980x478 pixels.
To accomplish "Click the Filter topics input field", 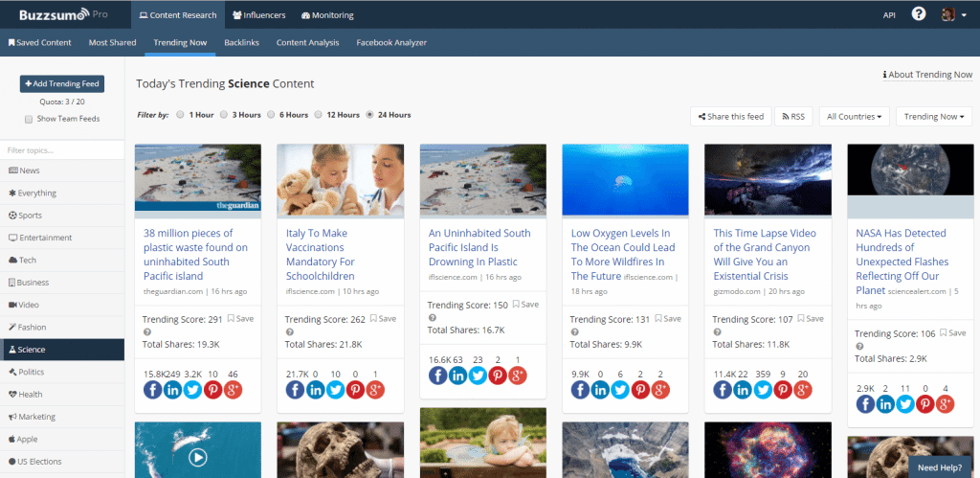I will pos(62,150).
